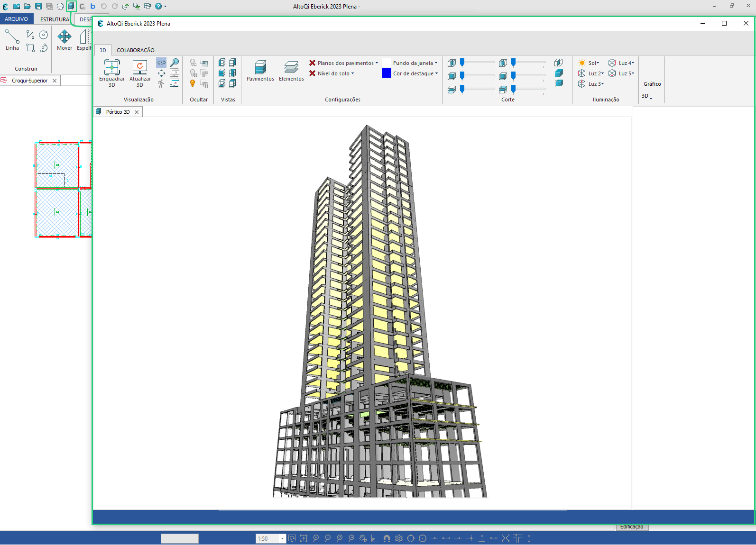Select the Mover tool in main window
Image resolution: width=756 pixels, height=545 pixels.
pos(65,40)
